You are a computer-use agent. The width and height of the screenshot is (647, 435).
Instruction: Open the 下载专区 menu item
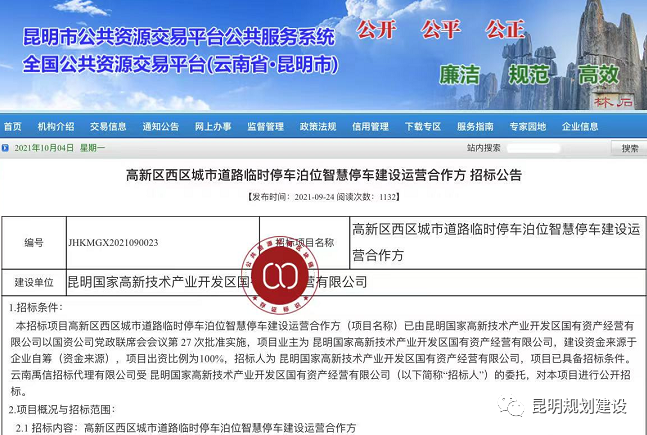pyautogui.click(x=423, y=127)
